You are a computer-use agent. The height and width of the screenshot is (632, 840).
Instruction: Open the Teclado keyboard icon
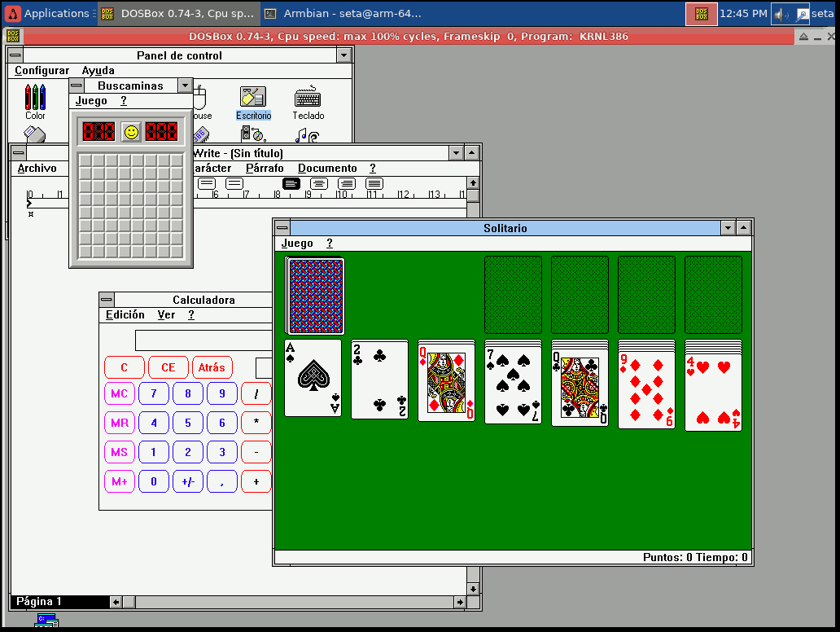pos(308,102)
